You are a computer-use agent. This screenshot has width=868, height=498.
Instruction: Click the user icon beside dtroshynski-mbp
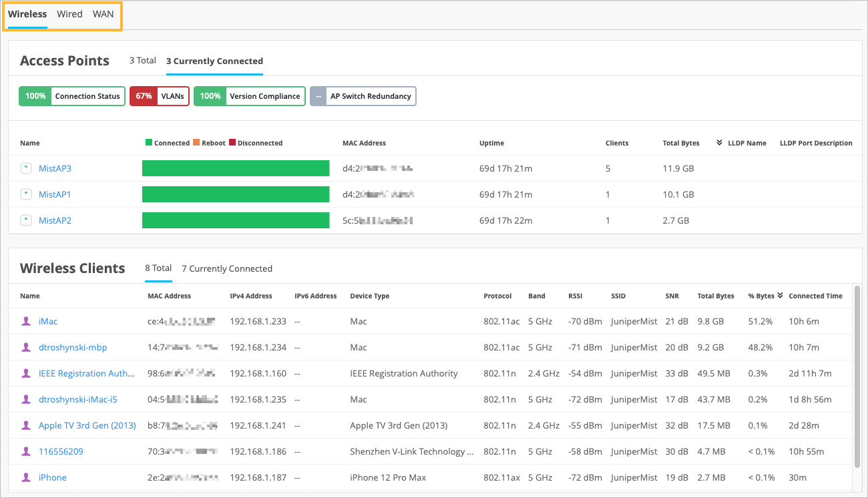point(26,347)
